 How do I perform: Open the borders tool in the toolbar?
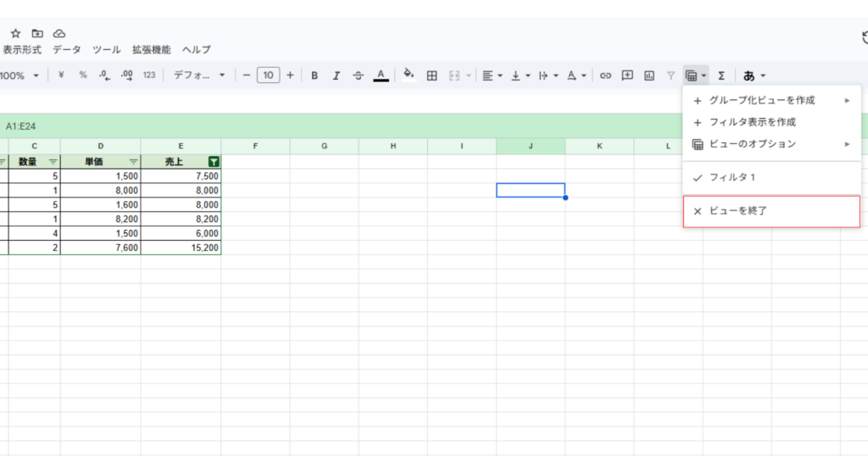point(431,75)
